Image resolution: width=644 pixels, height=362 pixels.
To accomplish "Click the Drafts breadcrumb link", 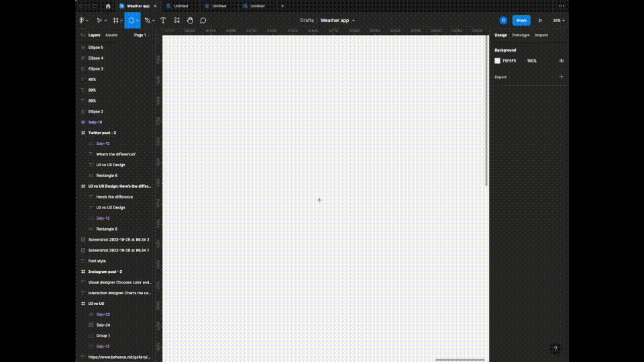I will coord(307,21).
